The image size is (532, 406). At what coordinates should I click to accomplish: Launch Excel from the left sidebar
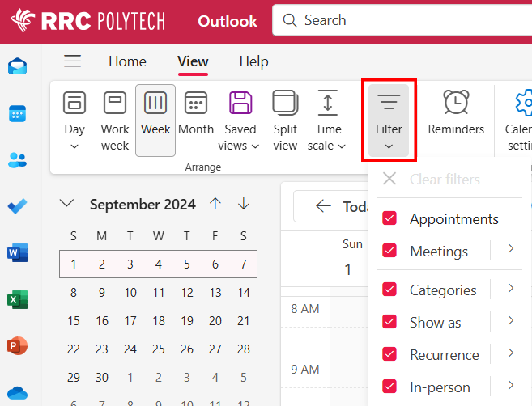coord(18,300)
